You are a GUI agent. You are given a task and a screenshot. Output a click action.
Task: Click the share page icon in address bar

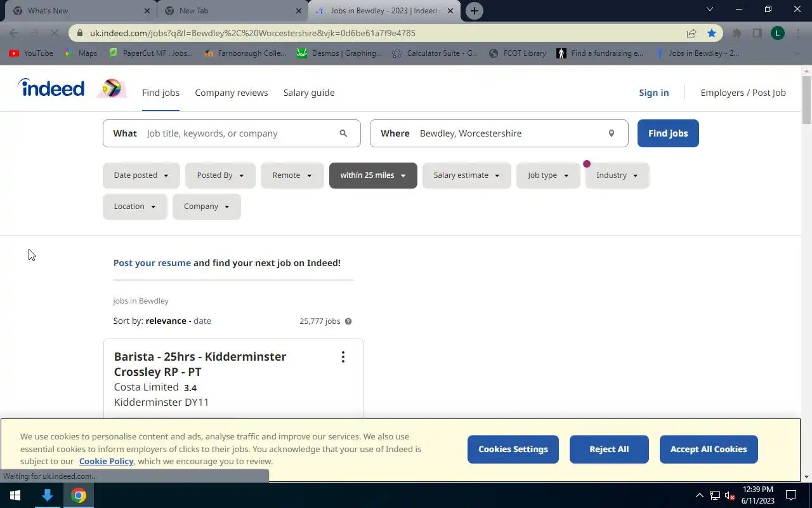point(691,33)
